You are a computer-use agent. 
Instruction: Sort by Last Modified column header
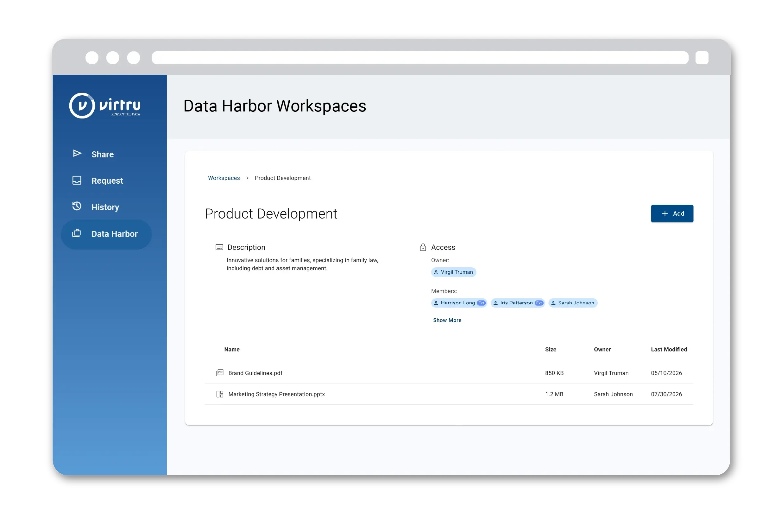click(669, 350)
